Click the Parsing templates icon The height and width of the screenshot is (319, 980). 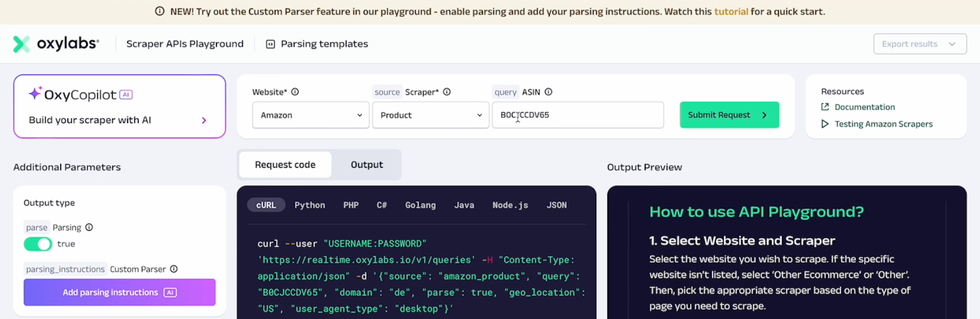point(271,44)
